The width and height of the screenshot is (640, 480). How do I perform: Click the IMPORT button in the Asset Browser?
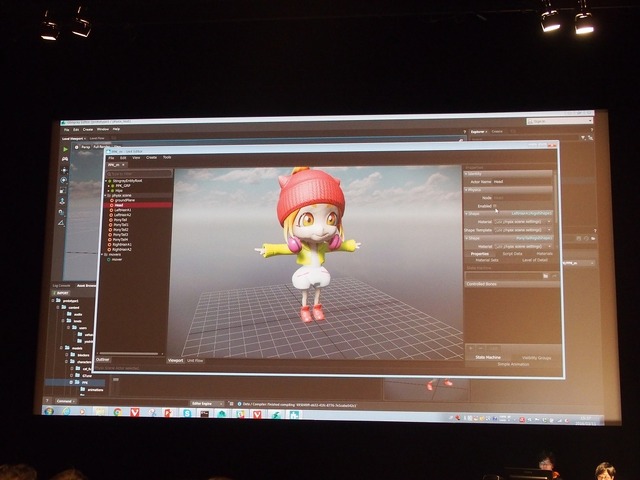click(x=61, y=293)
